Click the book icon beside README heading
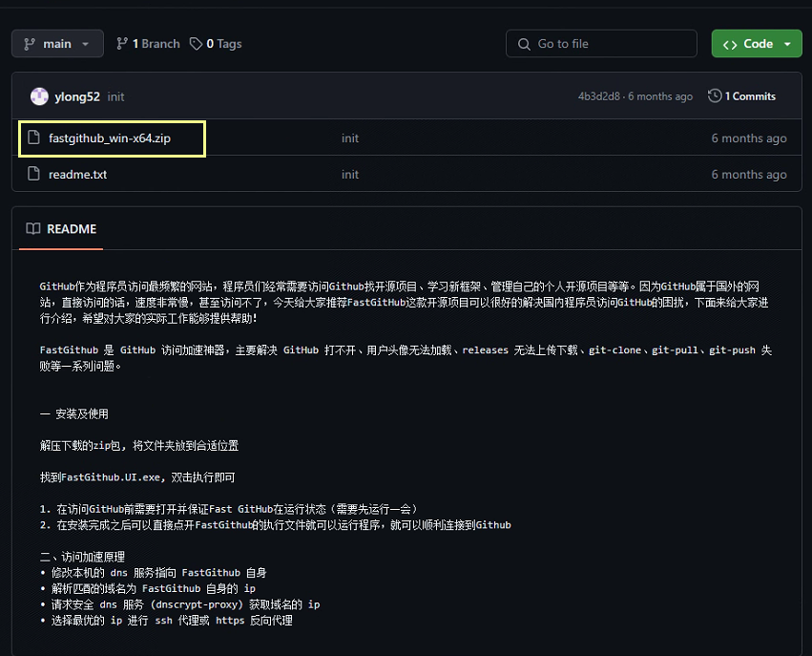This screenshot has height=656, width=812. click(32, 228)
